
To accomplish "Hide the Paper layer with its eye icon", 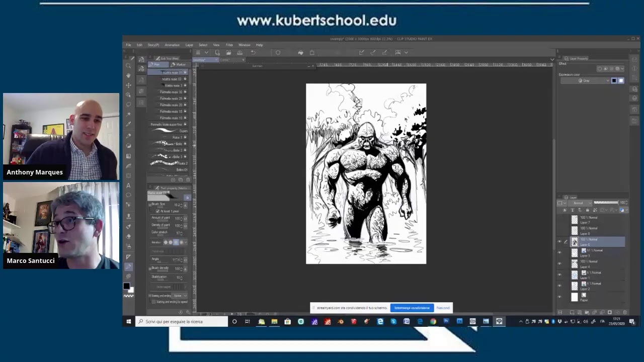I will click(x=559, y=297).
